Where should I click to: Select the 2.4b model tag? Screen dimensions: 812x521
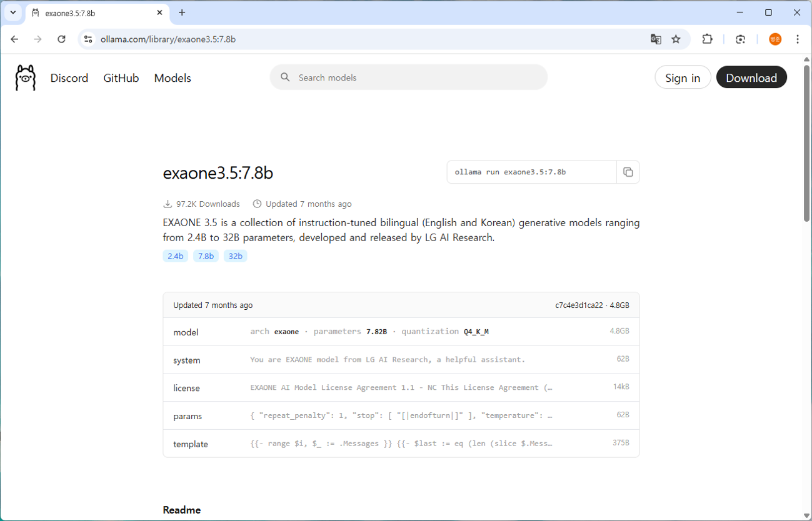[x=176, y=256]
